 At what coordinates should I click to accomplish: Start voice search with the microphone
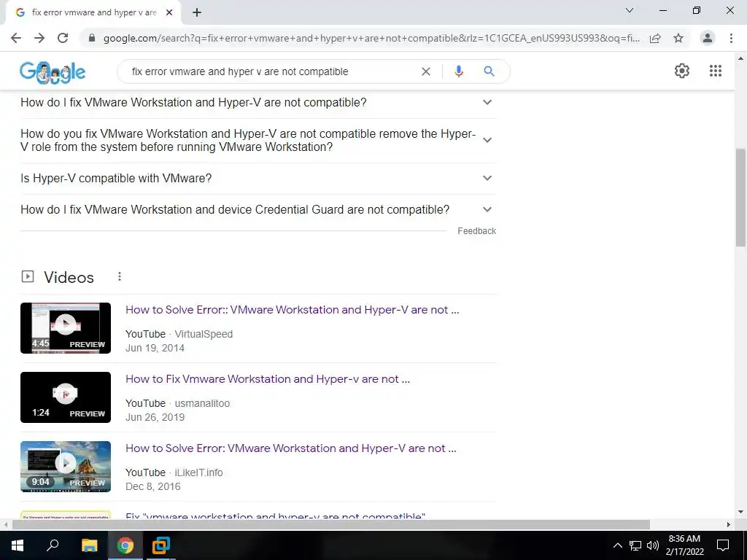459,71
